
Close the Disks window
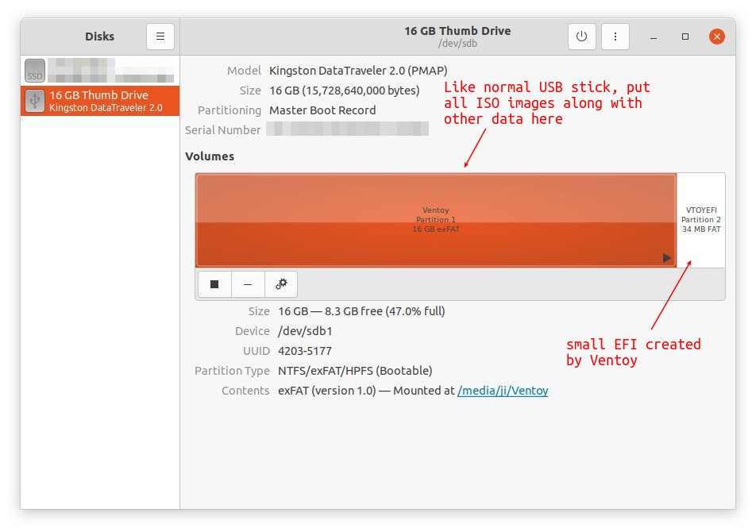[x=717, y=37]
